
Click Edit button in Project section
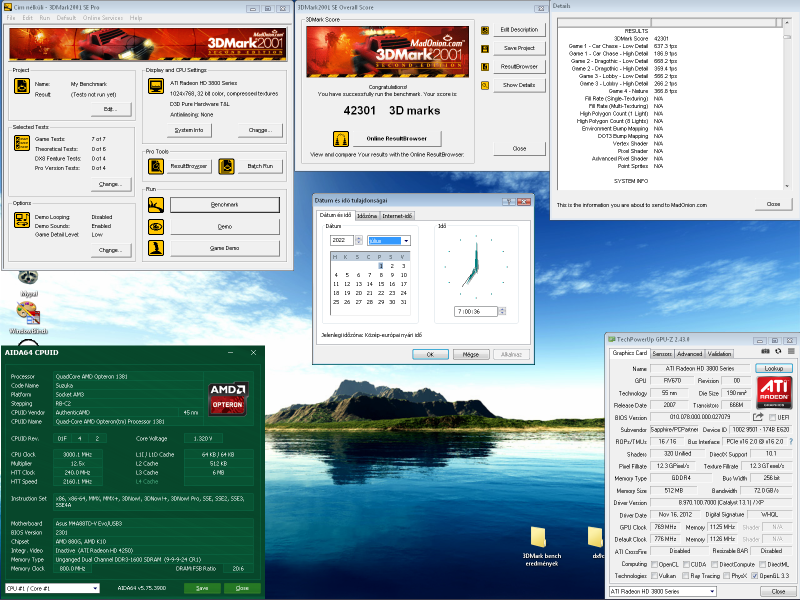(x=110, y=109)
